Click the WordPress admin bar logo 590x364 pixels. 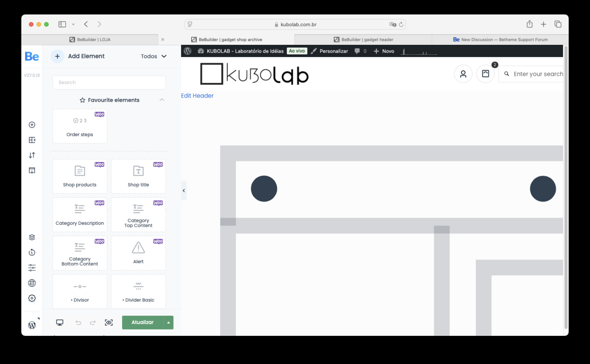pyautogui.click(x=188, y=51)
